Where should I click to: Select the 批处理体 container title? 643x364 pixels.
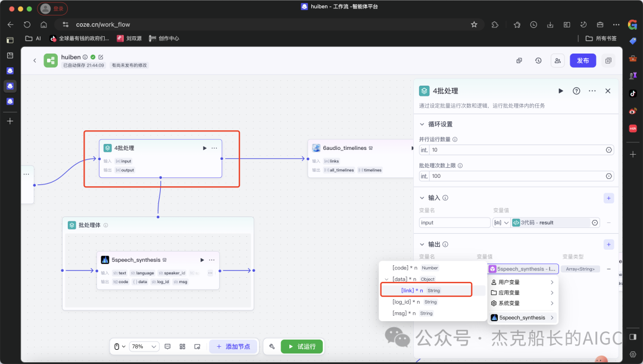[x=89, y=225]
